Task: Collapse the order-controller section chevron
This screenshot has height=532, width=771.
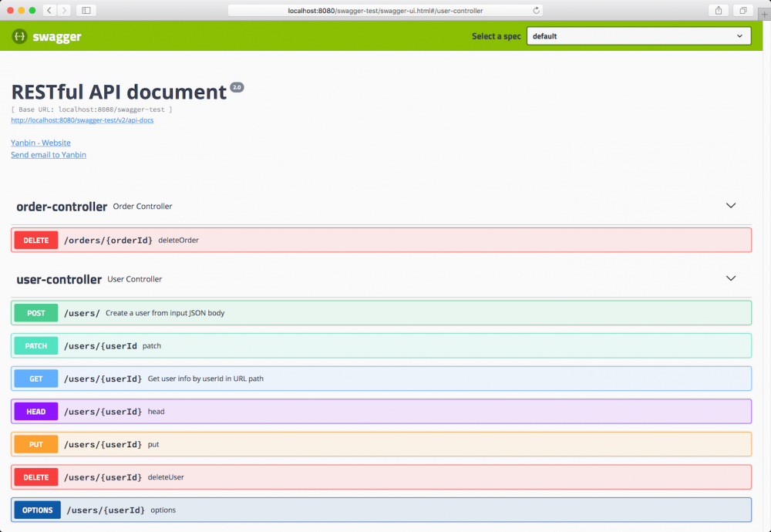Action: click(x=731, y=206)
